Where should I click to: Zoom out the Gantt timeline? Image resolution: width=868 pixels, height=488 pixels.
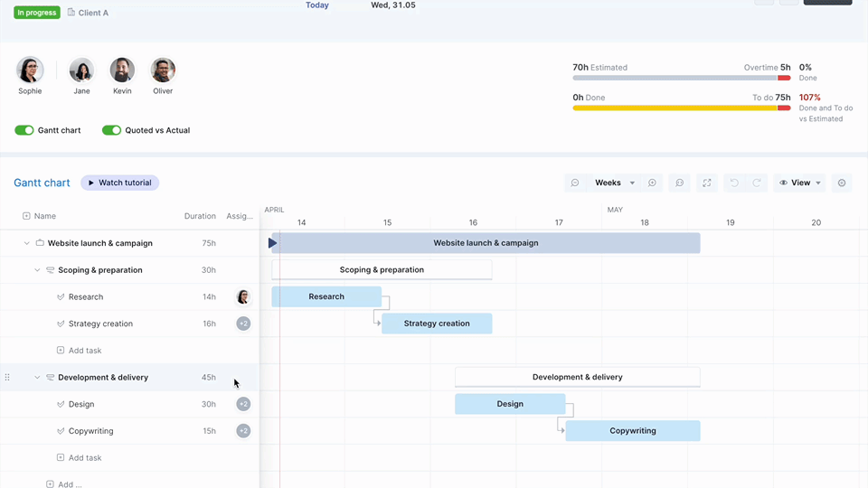[x=575, y=183]
